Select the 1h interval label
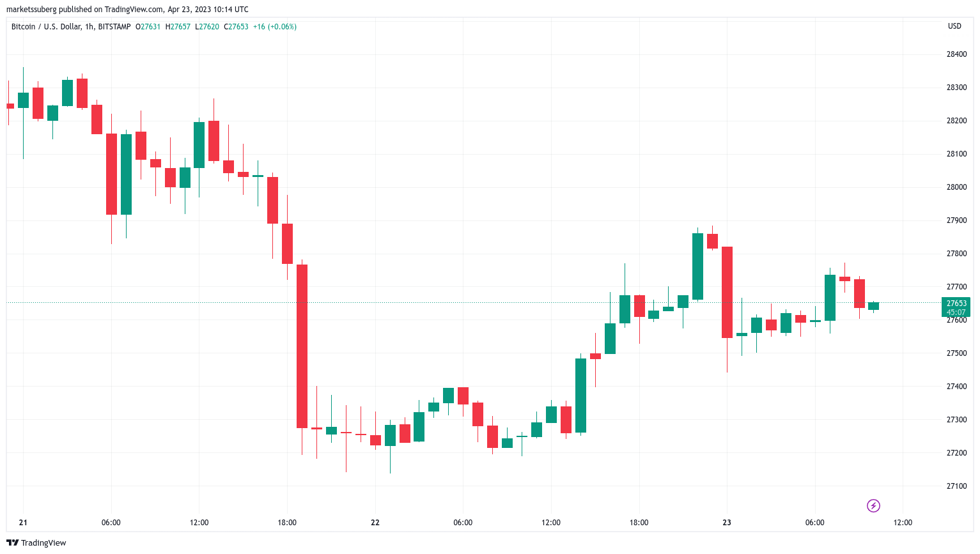The width and height of the screenshot is (980, 554). [89, 27]
